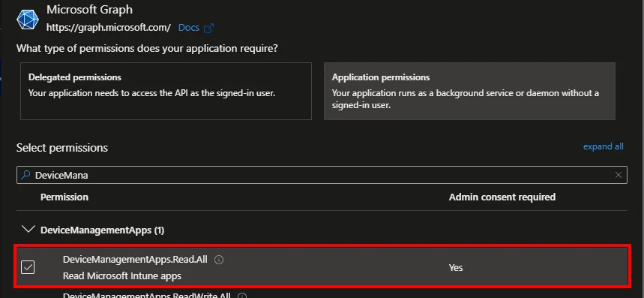Click the 'Read Microsoft Intune apps' description

(122, 275)
